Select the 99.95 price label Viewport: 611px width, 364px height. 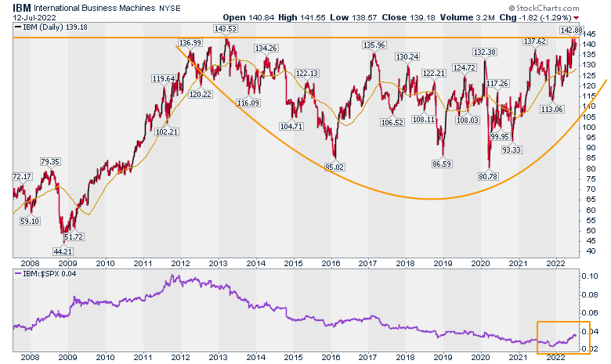[x=500, y=137]
